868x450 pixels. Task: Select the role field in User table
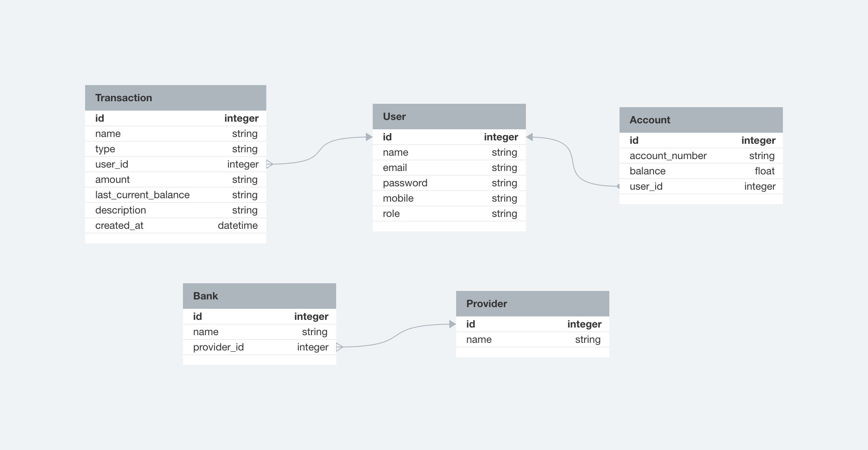449,214
